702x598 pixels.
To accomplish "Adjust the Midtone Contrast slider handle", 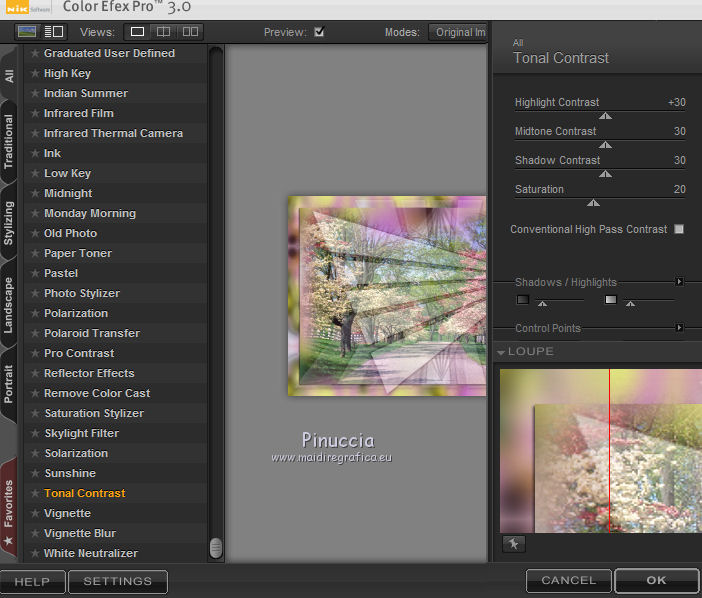I will click(605, 145).
